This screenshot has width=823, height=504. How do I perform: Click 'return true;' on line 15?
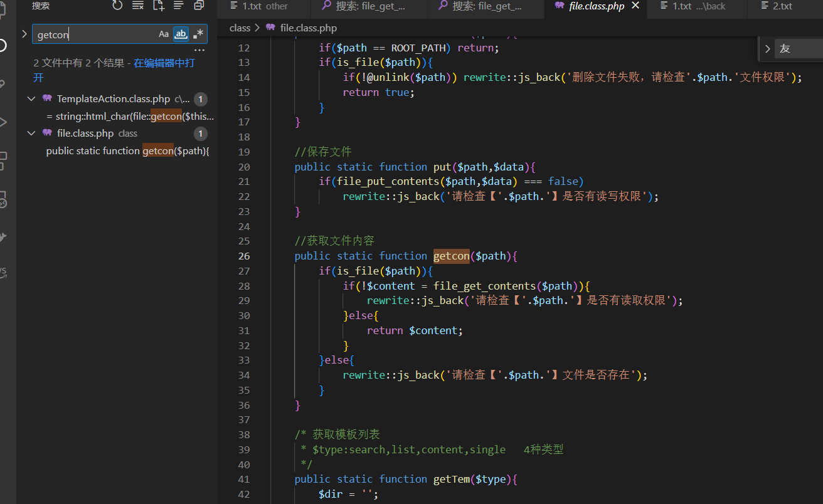pos(379,92)
